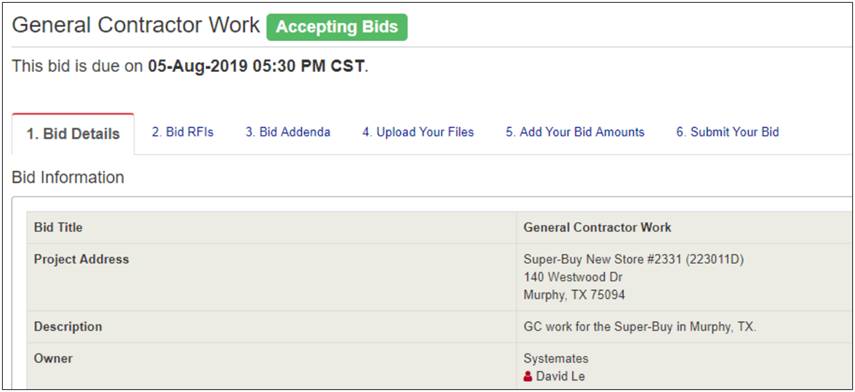Click the green Accepting Bids badge
This screenshot has height=392, width=855.
click(x=337, y=27)
